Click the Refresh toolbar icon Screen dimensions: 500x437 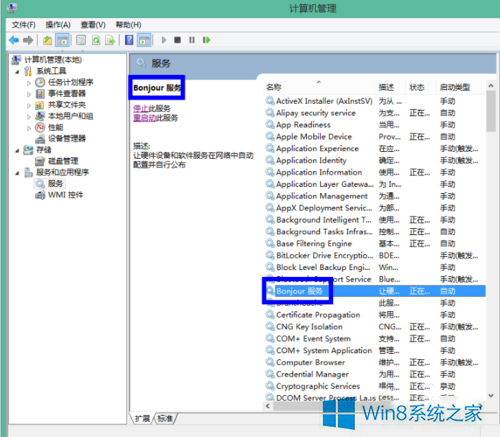96,40
